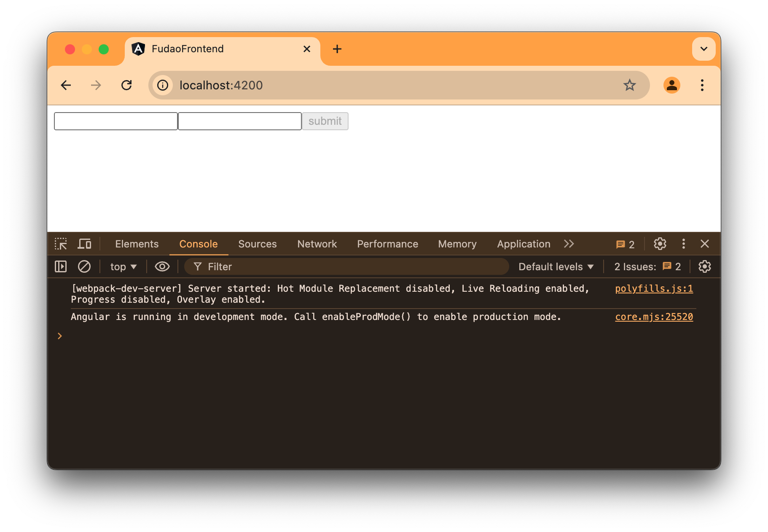Switch to the Elements tab
Screen dimensions: 768x532
tap(137, 244)
